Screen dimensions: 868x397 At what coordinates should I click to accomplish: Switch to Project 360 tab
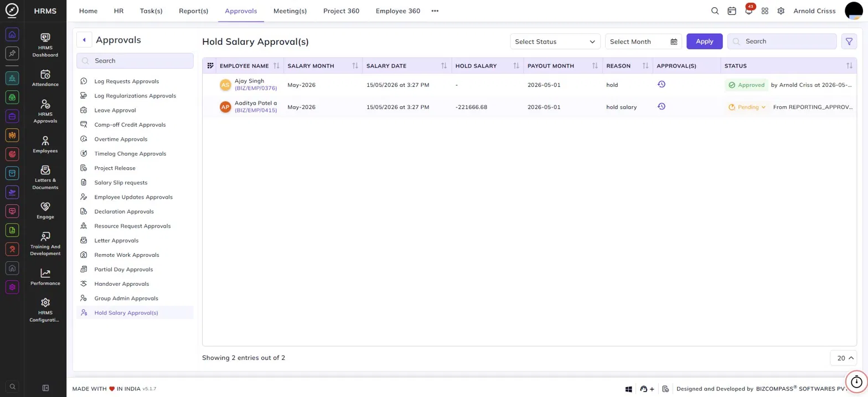tap(341, 11)
